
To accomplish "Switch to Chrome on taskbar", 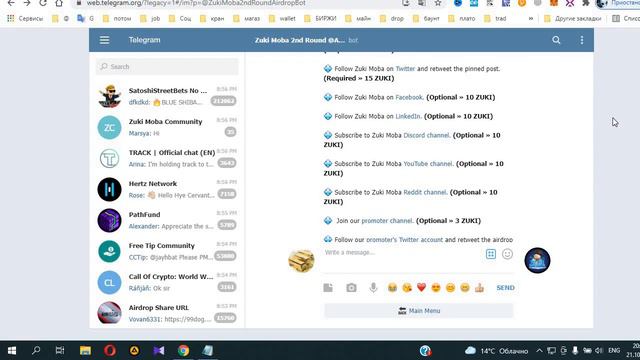I will click(183, 351).
